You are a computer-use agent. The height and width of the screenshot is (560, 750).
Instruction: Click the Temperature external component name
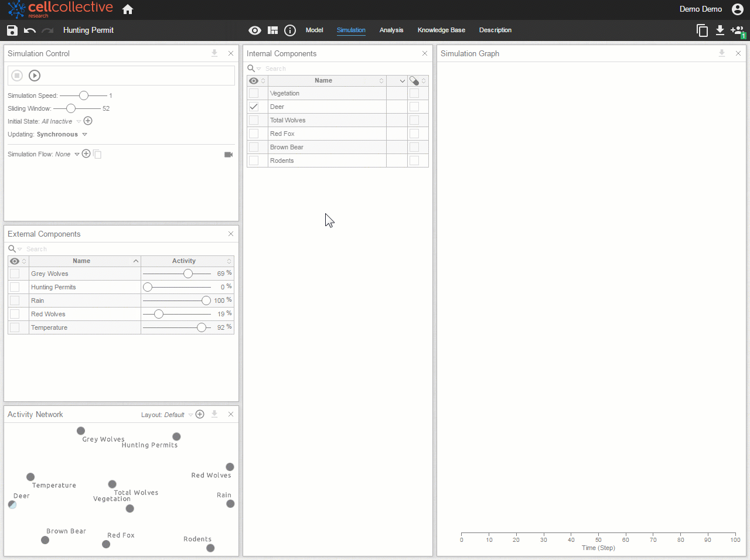click(49, 327)
